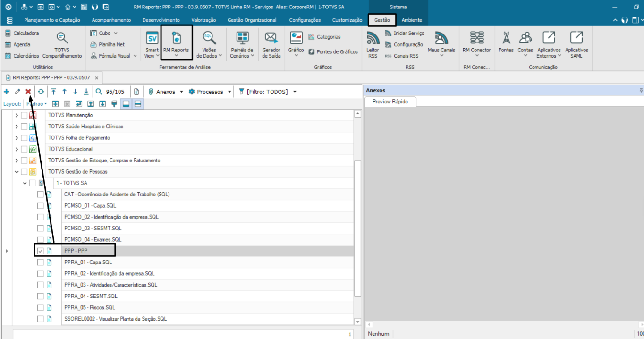Check the PPRA_01 - Capa.SQL checkbox
This screenshot has width=644, height=339.
[x=41, y=262]
